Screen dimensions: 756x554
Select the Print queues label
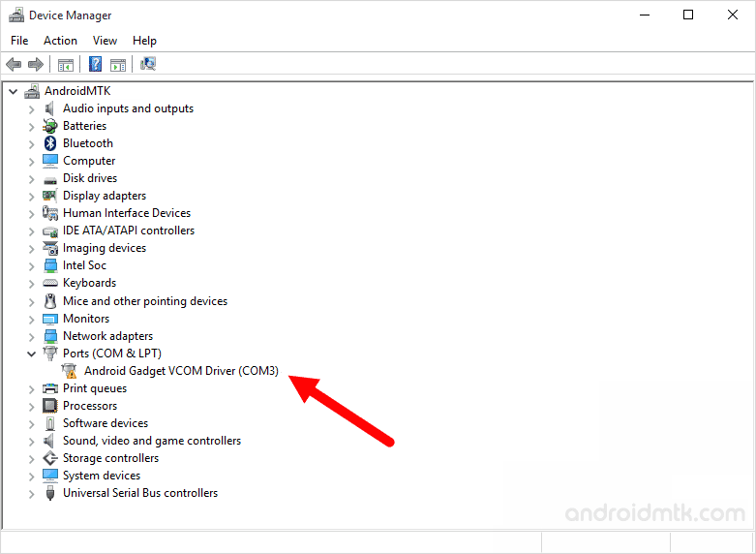coord(95,388)
